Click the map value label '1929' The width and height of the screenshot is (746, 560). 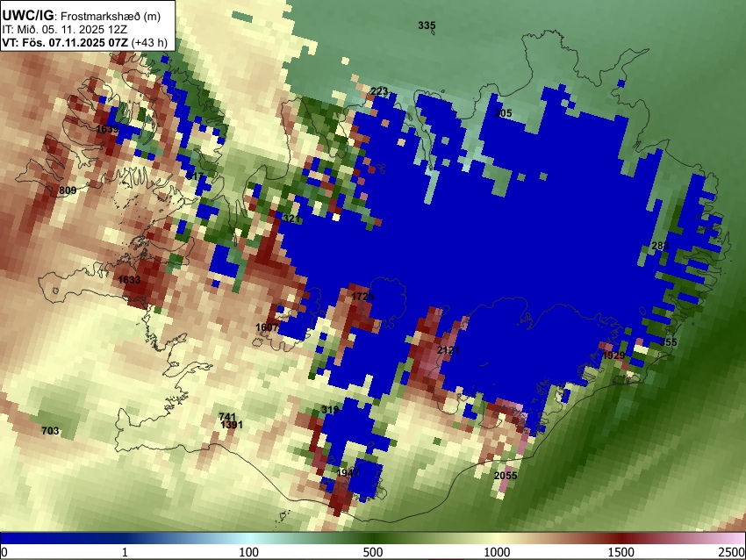coord(613,355)
